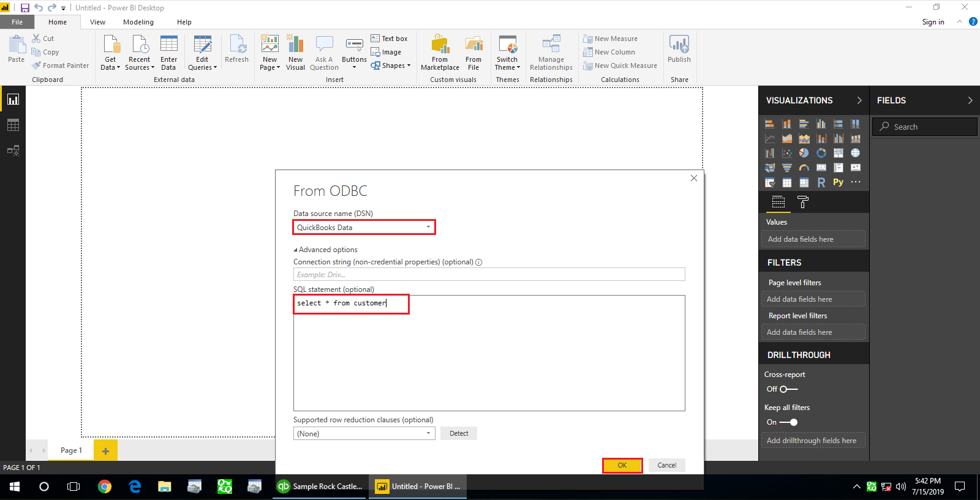Image resolution: width=980 pixels, height=500 pixels.
Task: Open the Edit Queries dropdown
Action: click(202, 53)
